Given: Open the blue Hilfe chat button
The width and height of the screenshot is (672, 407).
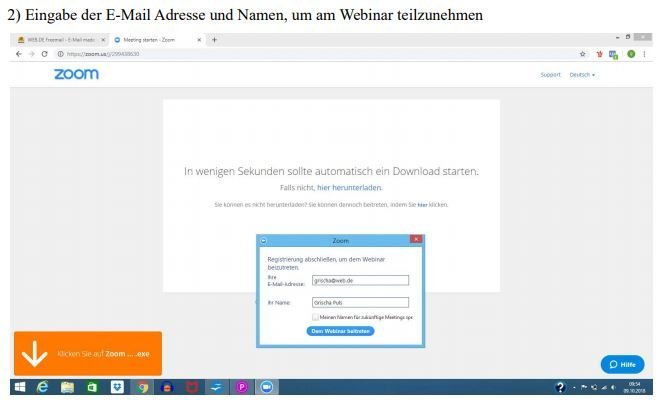Looking at the screenshot, I should point(622,365).
